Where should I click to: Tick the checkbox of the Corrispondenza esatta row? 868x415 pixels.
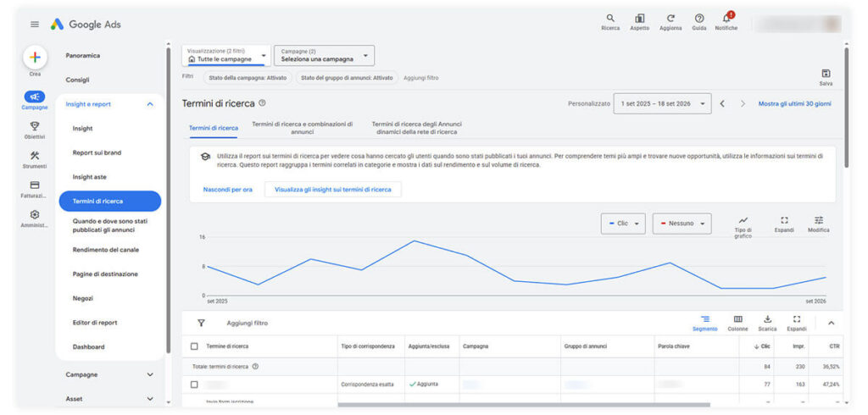(194, 384)
